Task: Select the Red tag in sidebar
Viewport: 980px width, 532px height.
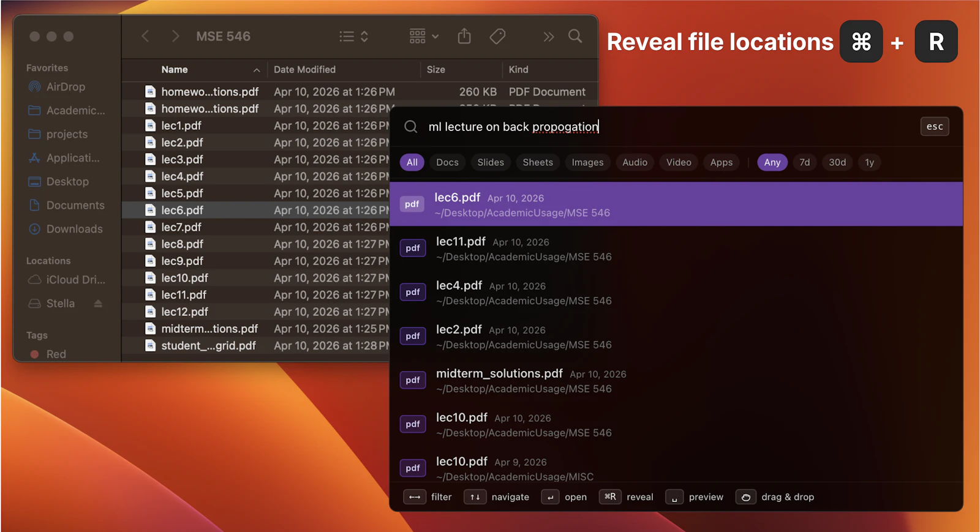Action: 48,354
